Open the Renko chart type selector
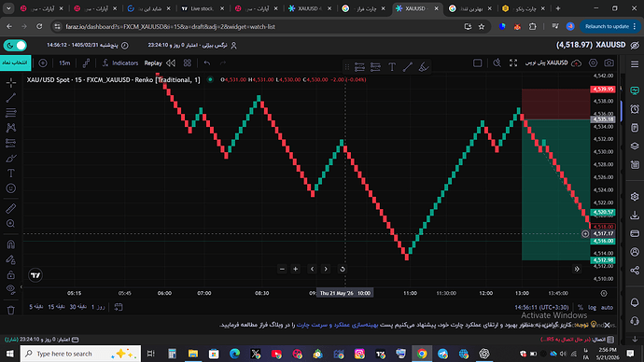The height and width of the screenshot is (362, 644). pyautogui.click(x=86, y=63)
